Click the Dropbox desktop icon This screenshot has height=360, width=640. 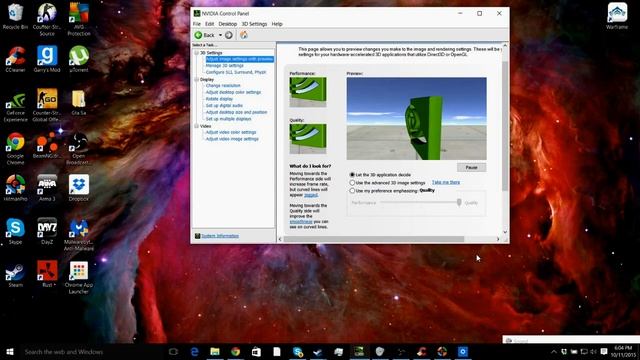tap(79, 185)
